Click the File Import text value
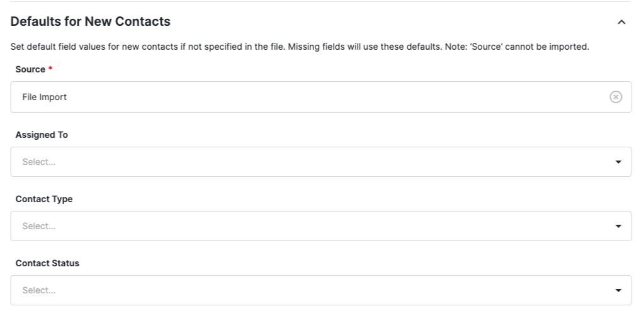Image resolution: width=644 pixels, height=311 pixels. pos(44,97)
